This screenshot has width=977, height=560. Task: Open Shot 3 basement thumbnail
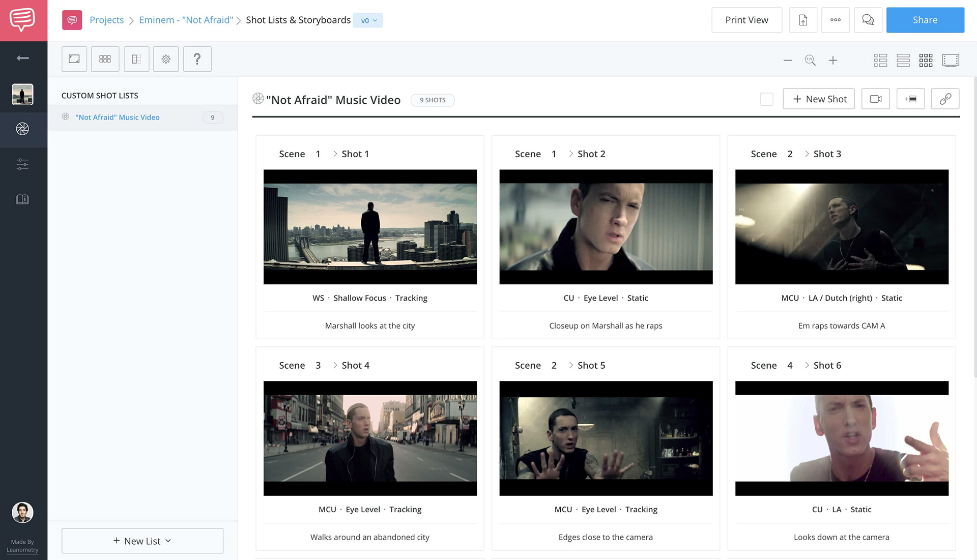842,227
